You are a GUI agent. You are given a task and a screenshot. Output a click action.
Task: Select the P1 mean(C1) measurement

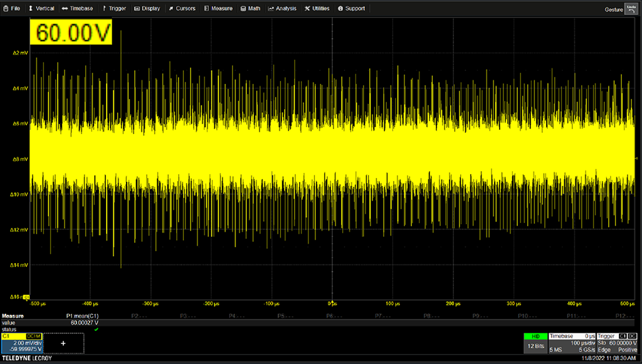coord(82,316)
